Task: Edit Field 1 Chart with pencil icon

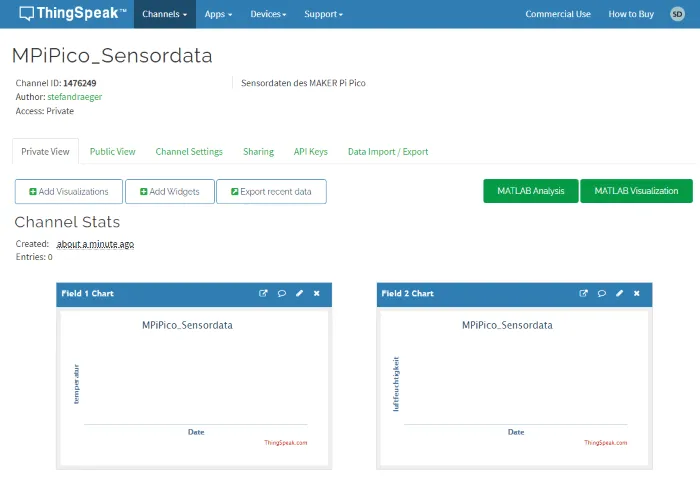Action: click(x=299, y=294)
